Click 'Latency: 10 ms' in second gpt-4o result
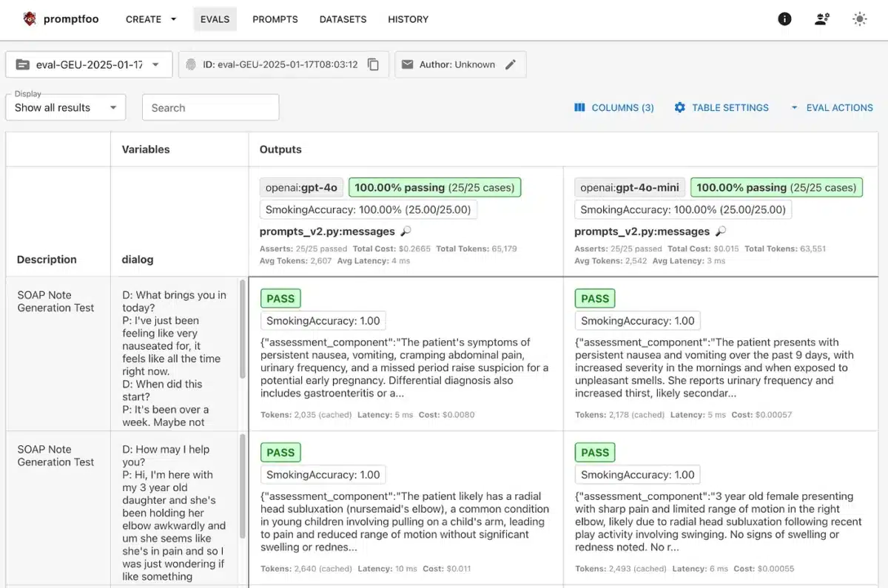The image size is (888, 588). click(387, 569)
